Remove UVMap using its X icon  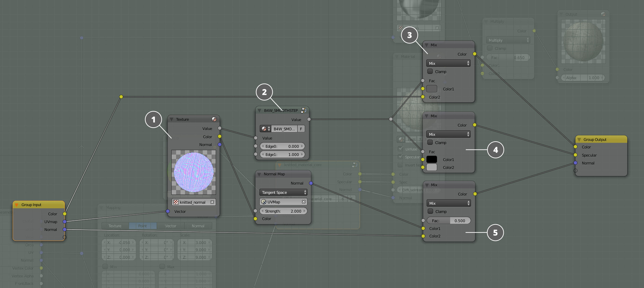pos(303,202)
